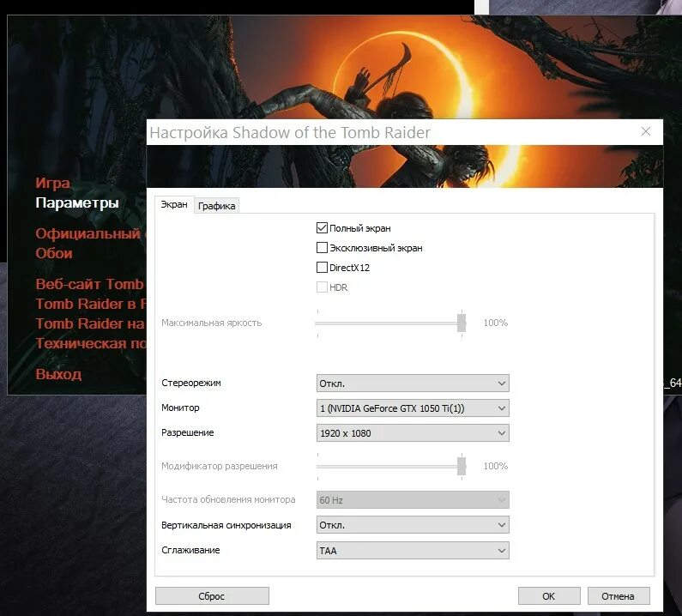The width and height of the screenshot is (682, 616).
Task: Click the Сброс button
Action: 212,596
